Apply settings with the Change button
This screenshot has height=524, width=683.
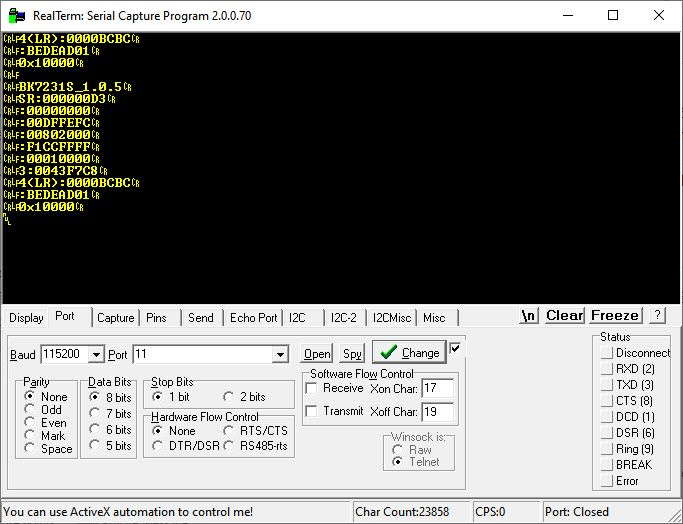point(409,352)
